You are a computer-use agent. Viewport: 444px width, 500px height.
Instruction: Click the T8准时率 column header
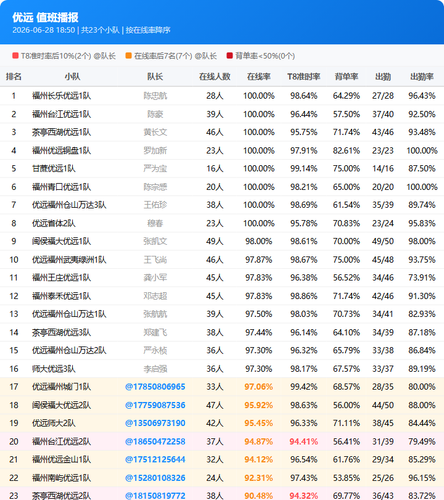pos(304,77)
